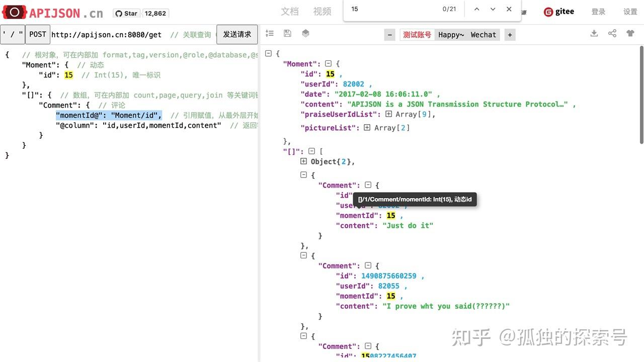Click the "Comment": { line in request editor
644x362 pixels.
[64, 105]
